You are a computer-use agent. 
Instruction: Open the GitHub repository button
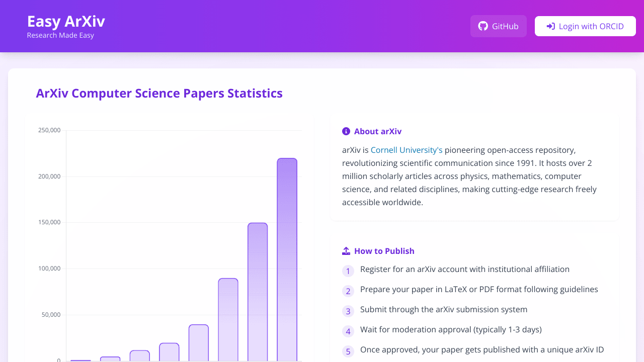click(x=499, y=26)
